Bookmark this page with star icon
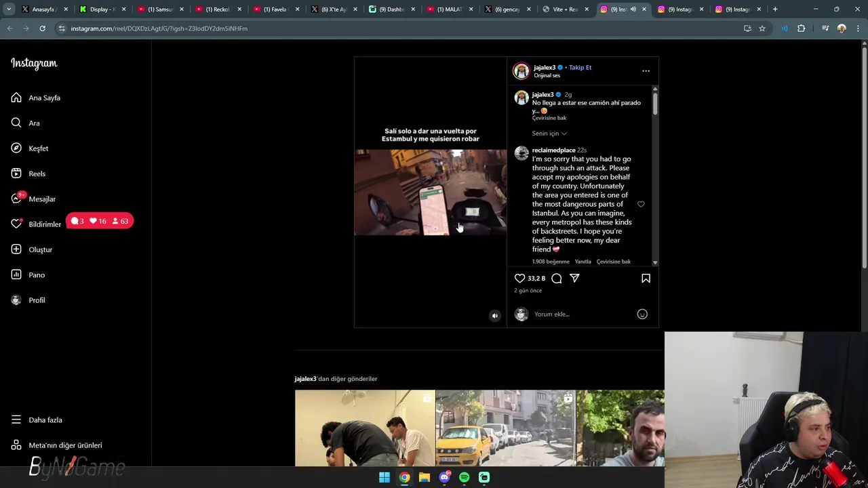Screen dimensions: 868x488 (762, 28)
